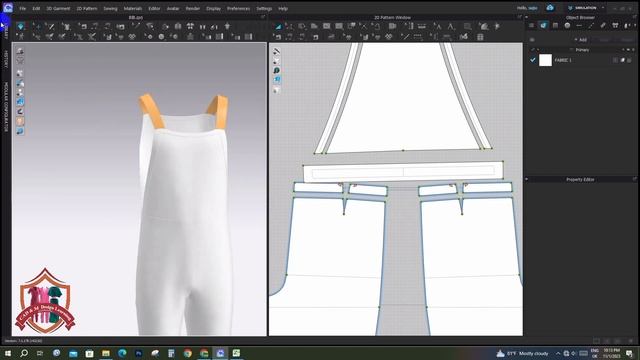Show hidden system tray icons chevron
Viewport: 640px width, 360px height.
coord(558,353)
